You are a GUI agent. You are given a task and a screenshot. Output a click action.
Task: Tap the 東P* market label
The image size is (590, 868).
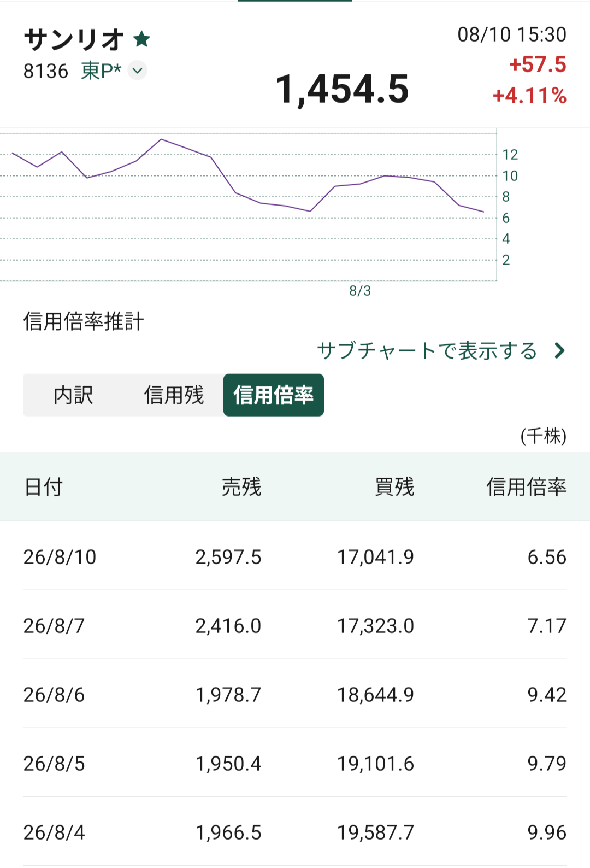pos(101,71)
